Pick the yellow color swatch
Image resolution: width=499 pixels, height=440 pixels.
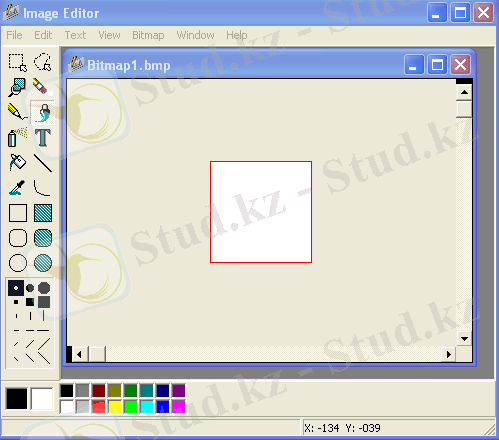[x=115, y=407]
